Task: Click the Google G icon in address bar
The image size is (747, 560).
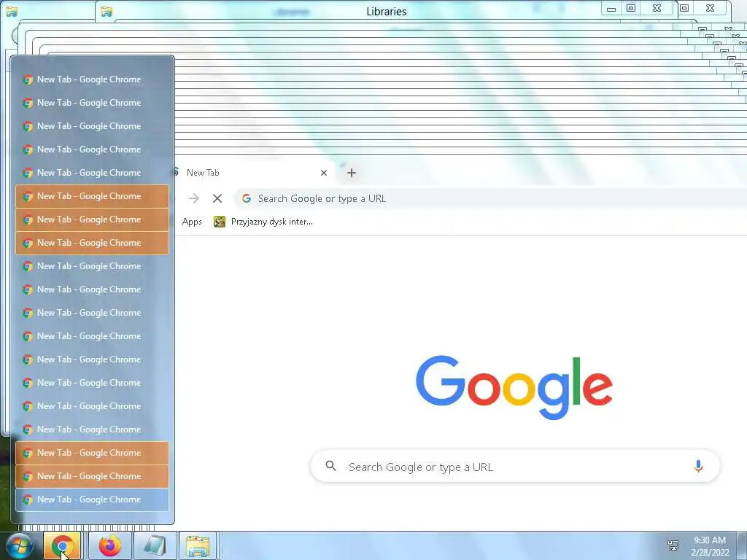Action: coord(247,198)
